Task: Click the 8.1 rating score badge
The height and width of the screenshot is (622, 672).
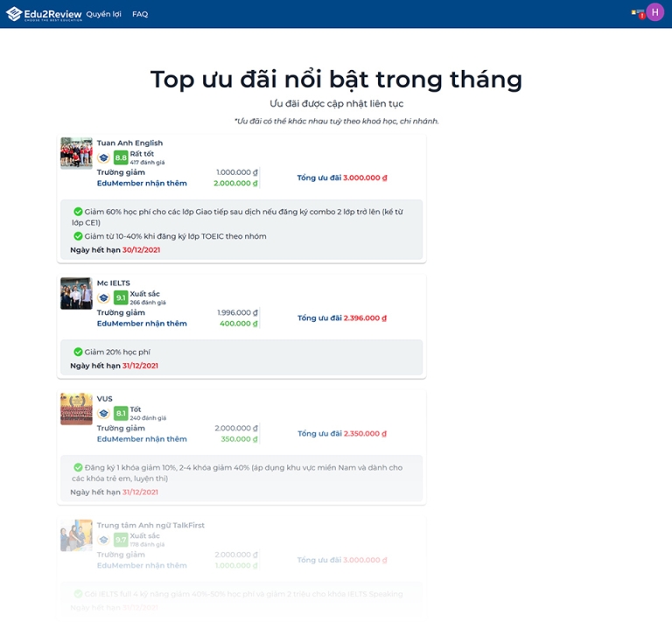Action: click(x=121, y=414)
